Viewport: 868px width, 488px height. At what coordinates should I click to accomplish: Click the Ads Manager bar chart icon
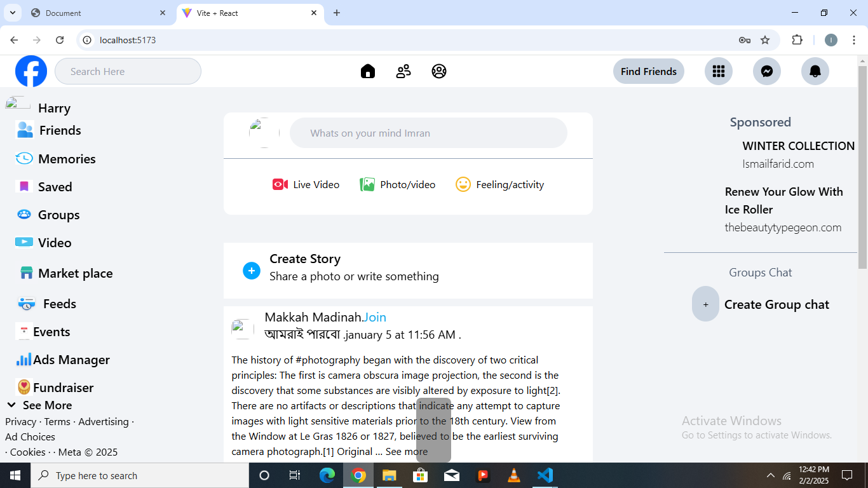point(24,360)
